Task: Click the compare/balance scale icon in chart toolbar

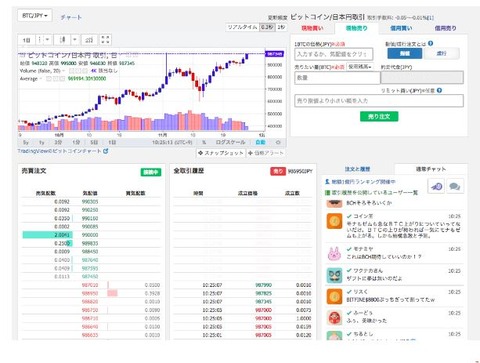Action: 89,40
